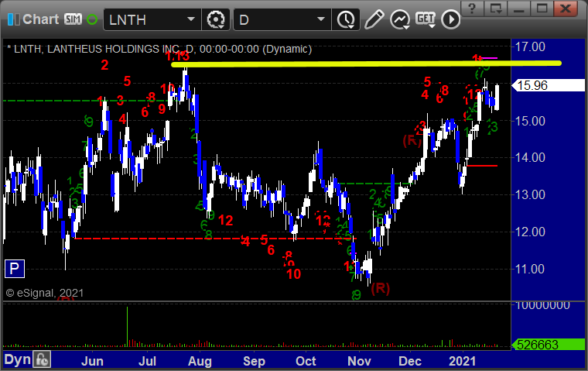Click the 17.00 price axis label
The width and height of the screenshot is (588, 371).
point(530,47)
